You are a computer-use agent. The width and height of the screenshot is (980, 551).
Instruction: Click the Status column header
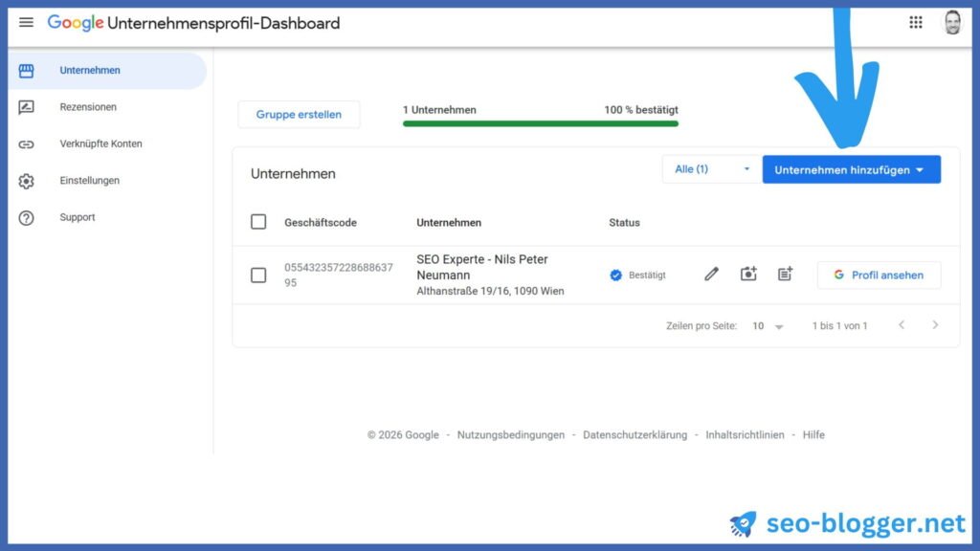[624, 222]
